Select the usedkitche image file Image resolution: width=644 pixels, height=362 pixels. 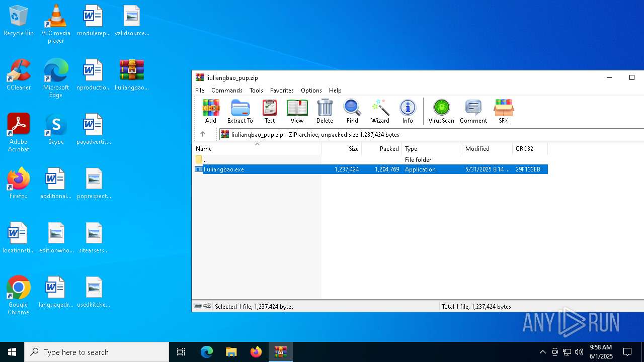[94, 293]
